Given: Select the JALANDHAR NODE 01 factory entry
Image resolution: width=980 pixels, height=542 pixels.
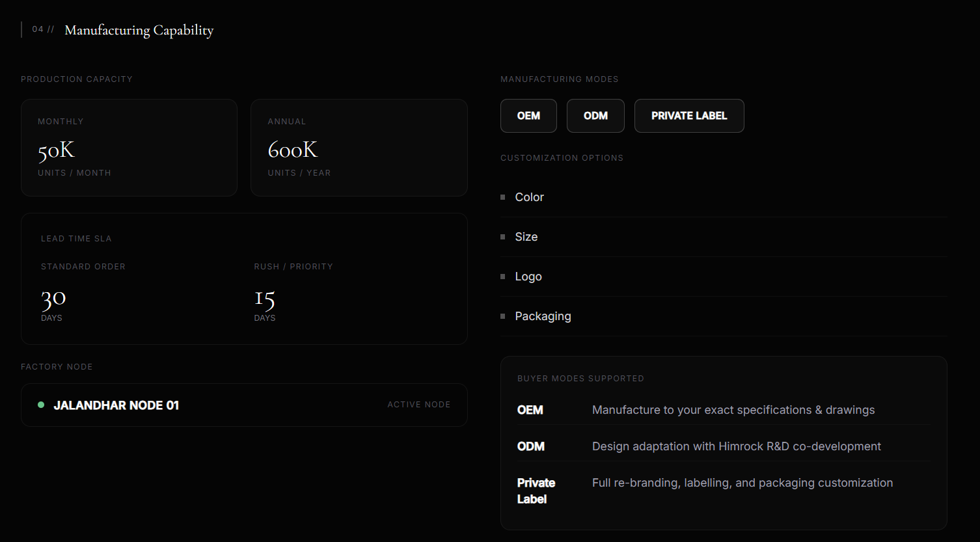Looking at the screenshot, I should tap(244, 405).
